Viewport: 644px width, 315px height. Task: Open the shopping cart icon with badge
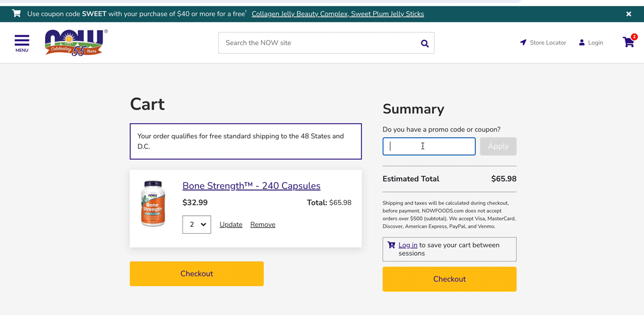(x=628, y=42)
